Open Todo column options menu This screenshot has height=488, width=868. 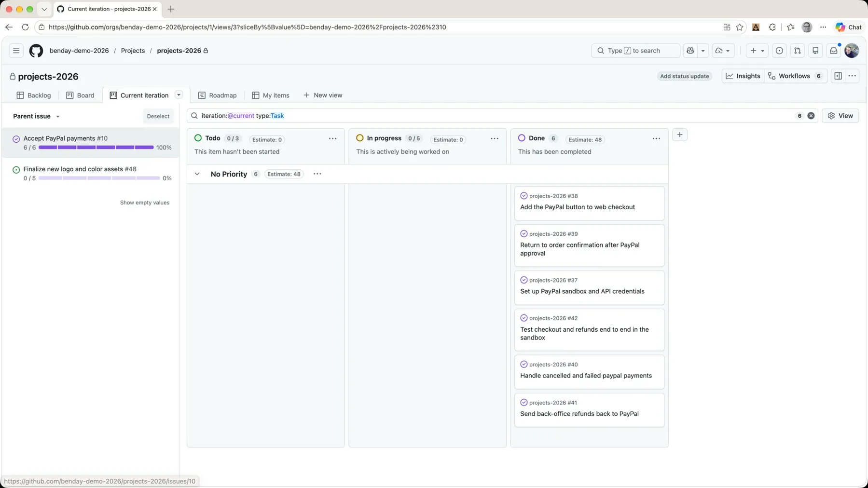(x=332, y=138)
